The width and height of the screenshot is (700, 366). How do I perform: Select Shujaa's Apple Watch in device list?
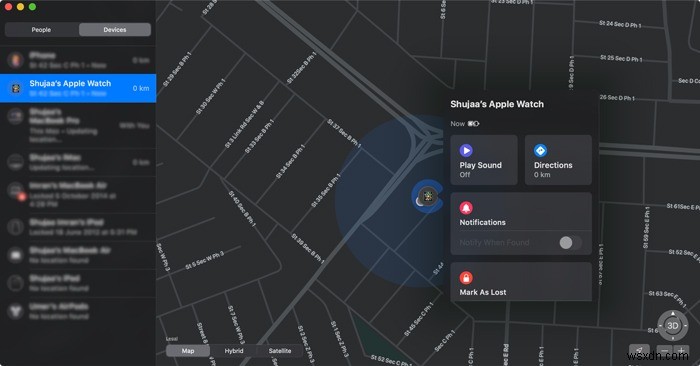point(78,88)
